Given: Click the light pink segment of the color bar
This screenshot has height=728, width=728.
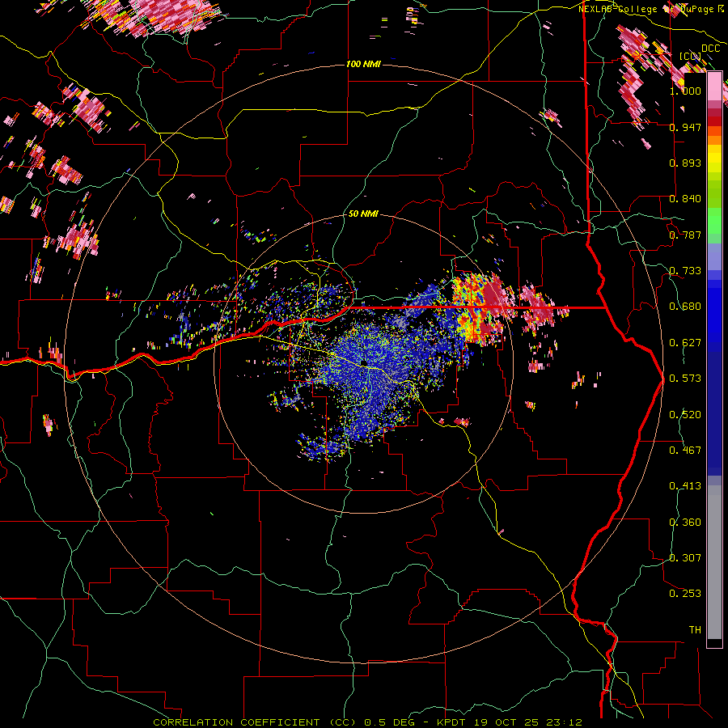Looking at the screenshot, I should (714, 86).
